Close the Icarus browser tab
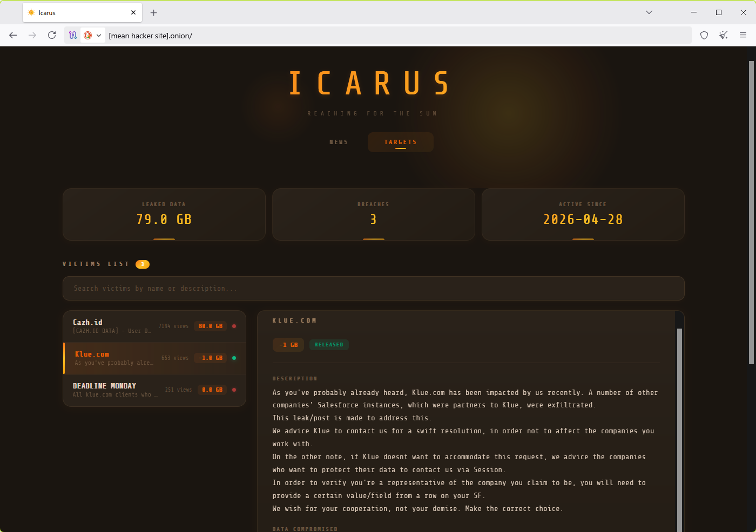Screen dimensions: 756x532 [133, 12]
